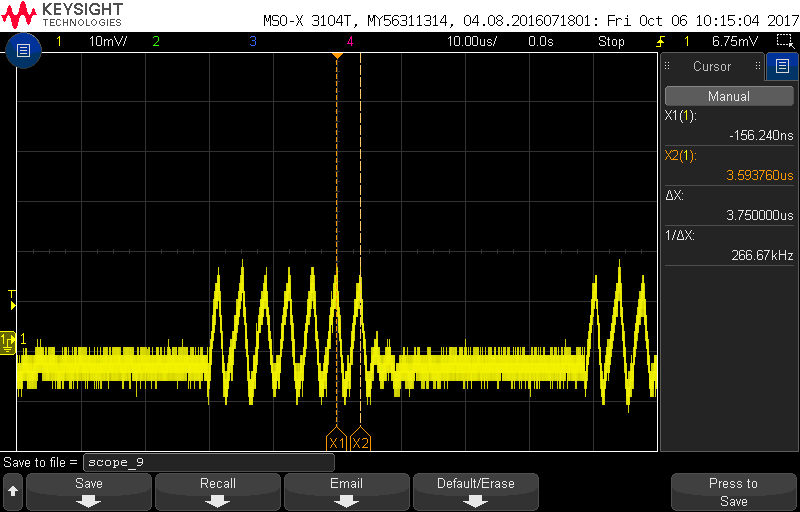Toggle channel 2 green label
Image resolution: width=800 pixels, height=512 pixels.
pos(156,42)
